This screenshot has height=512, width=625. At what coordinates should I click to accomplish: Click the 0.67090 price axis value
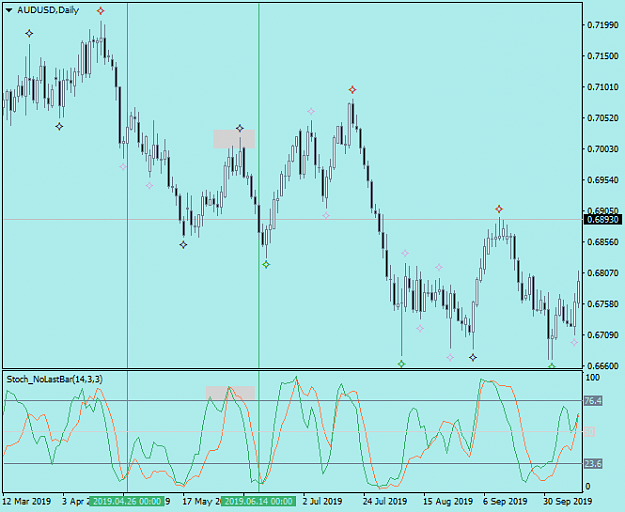click(602, 335)
